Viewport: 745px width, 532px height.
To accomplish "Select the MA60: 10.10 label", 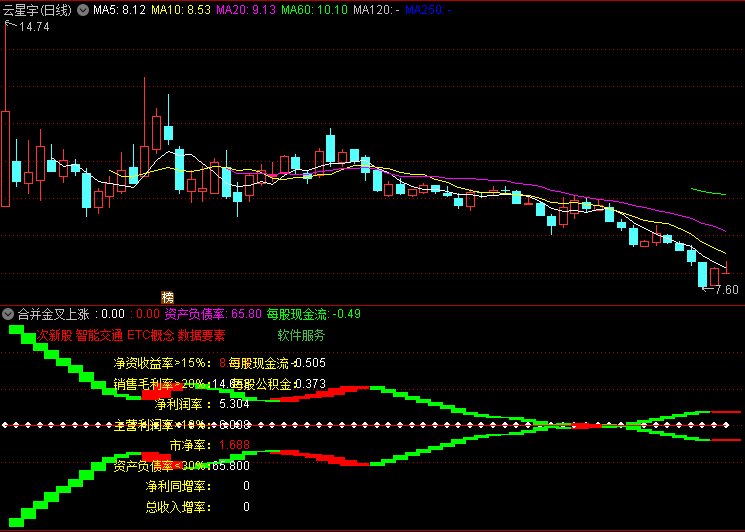I will [x=314, y=10].
